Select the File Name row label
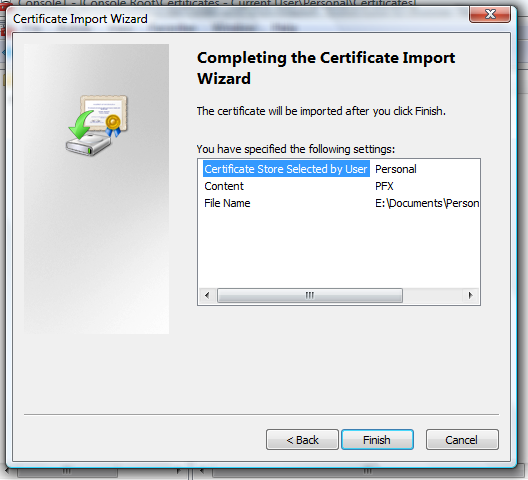Image resolution: width=528 pixels, height=480 pixels. coord(227,203)
